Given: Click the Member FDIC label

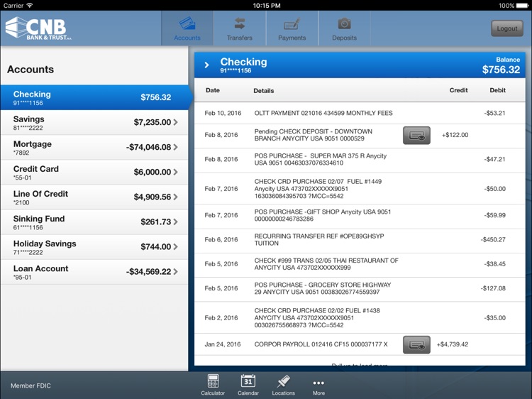Looking at the screenshot, I should point(31,386).
